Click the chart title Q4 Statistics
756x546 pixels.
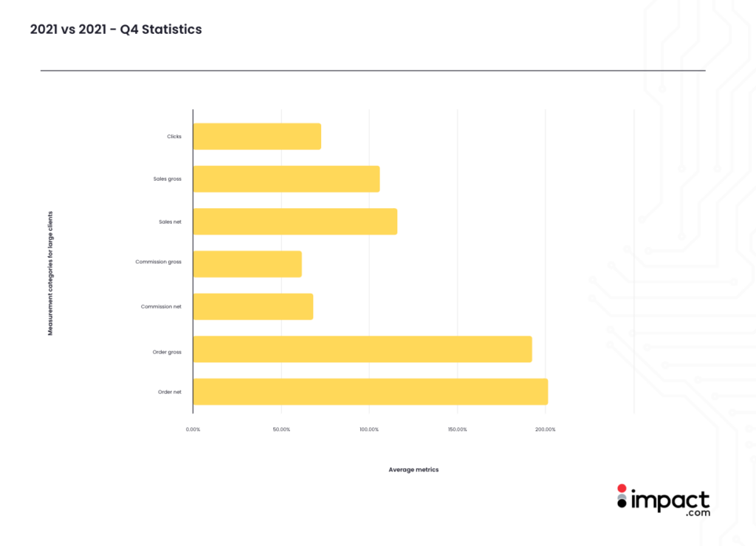pos(116,30)
